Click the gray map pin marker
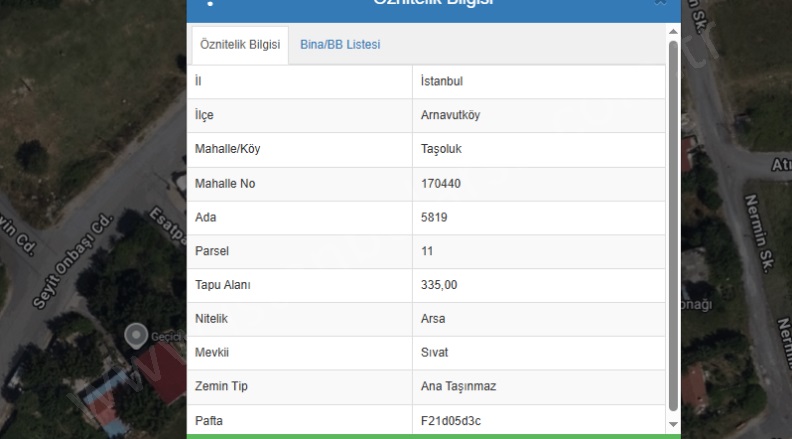792x439 pixels. 135,334
